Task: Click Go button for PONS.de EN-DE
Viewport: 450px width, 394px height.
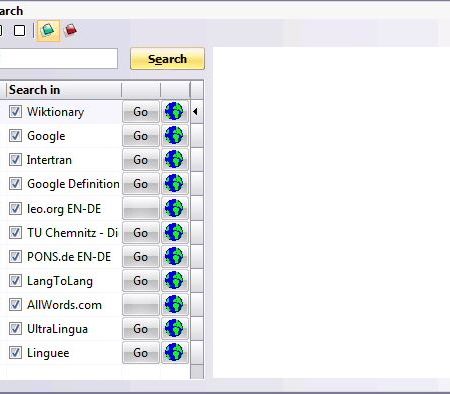Action: click(x=141, y=257)
